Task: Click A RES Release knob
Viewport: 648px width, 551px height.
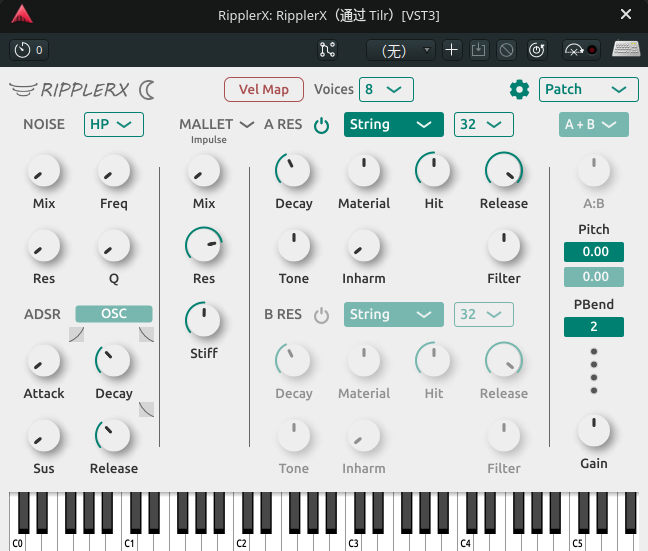Action: tap(504, 170)
